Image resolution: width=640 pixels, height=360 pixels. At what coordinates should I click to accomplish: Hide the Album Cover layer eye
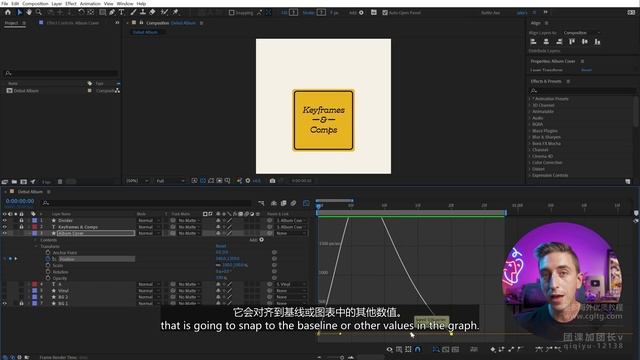tap(5, 233)
